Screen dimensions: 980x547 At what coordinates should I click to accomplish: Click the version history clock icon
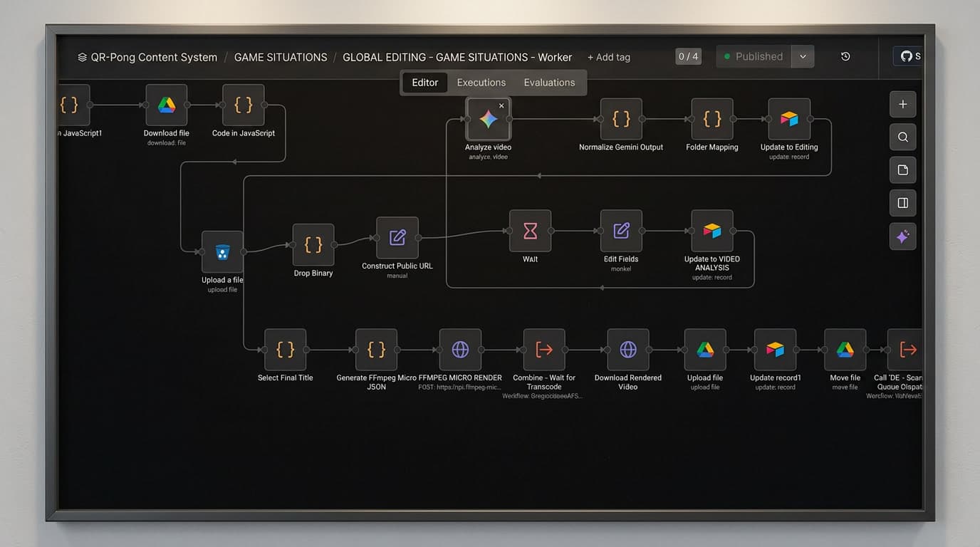[845, 56]
